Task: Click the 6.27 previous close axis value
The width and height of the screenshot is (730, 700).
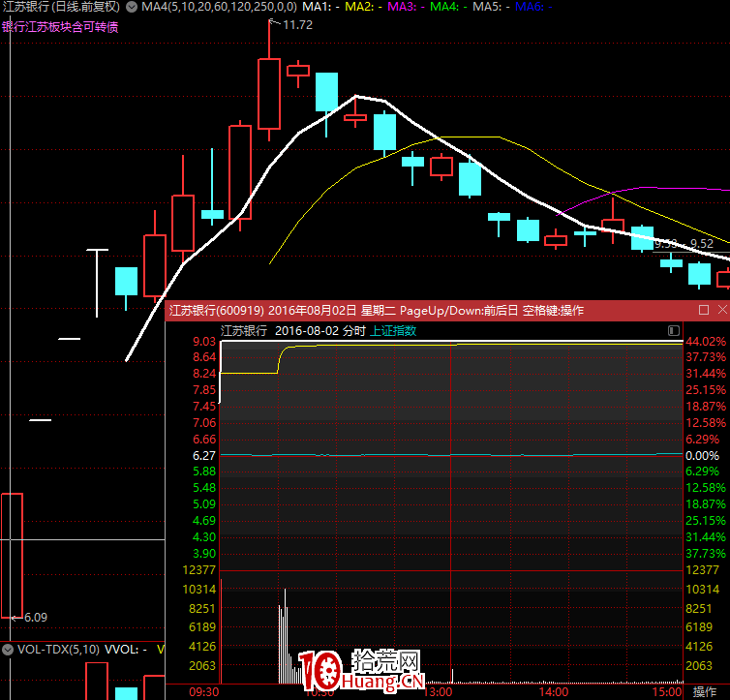Action: click(x=204, y=456)
